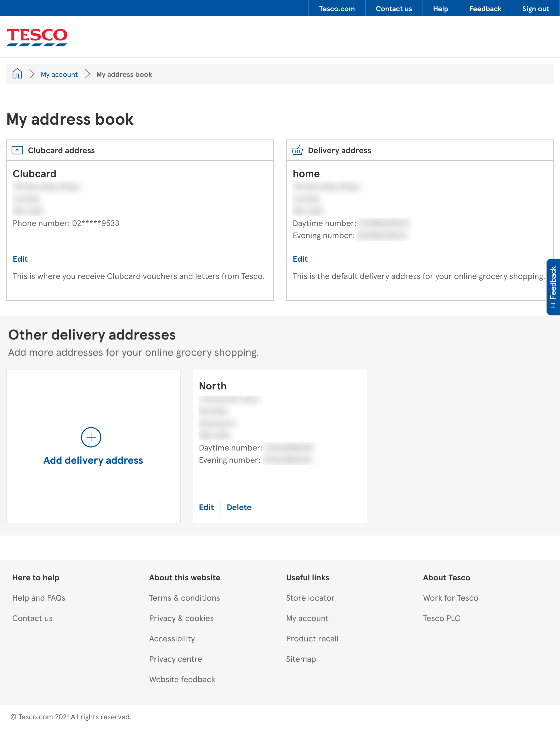Image resolution: width=560 pixels, height=730 pixels.
Task: Open My account via the breadcrumb
Action: pyautogui.click(x=59, y=74)
